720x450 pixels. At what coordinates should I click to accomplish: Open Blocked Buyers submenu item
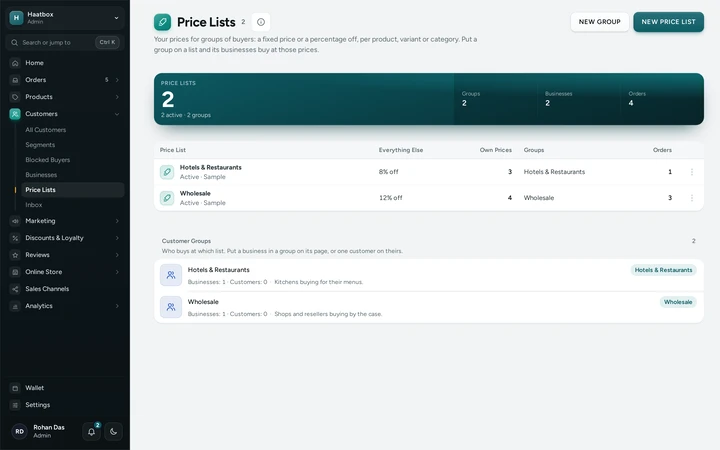(48, 160)
